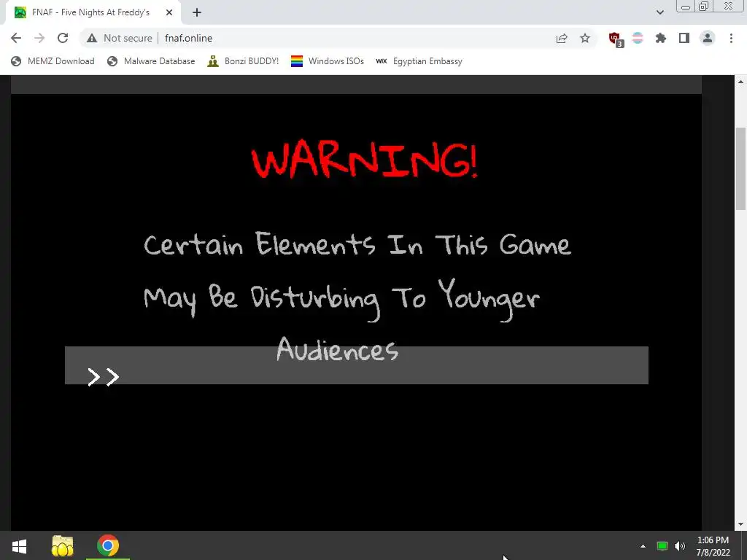
Task: Bookmark this page with the star icon
Action: coord(585,38)
